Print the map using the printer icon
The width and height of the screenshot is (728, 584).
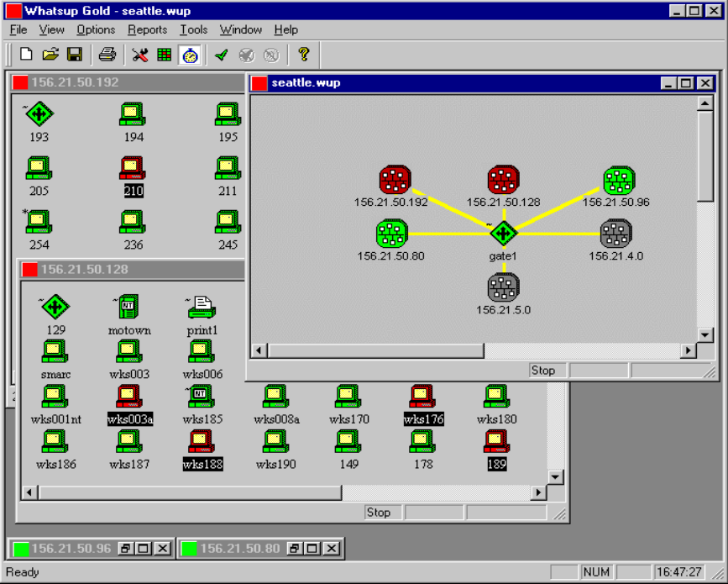pos(107,55)
